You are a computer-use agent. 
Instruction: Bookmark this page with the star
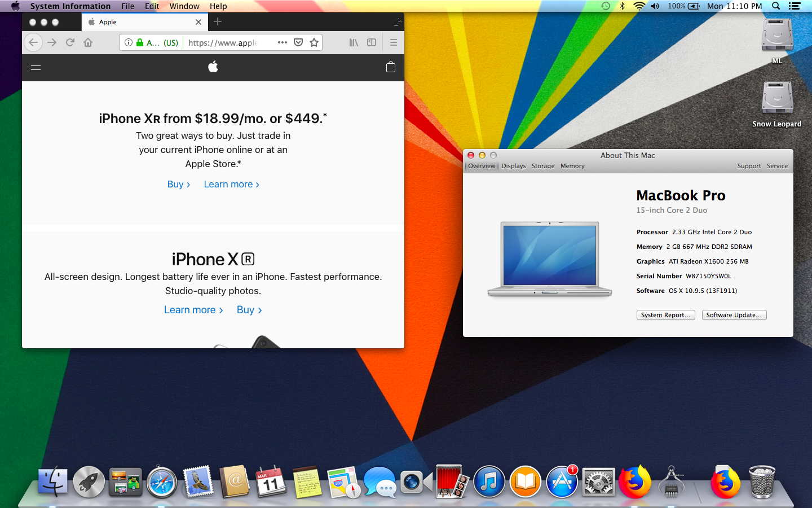tap(314, 42)
